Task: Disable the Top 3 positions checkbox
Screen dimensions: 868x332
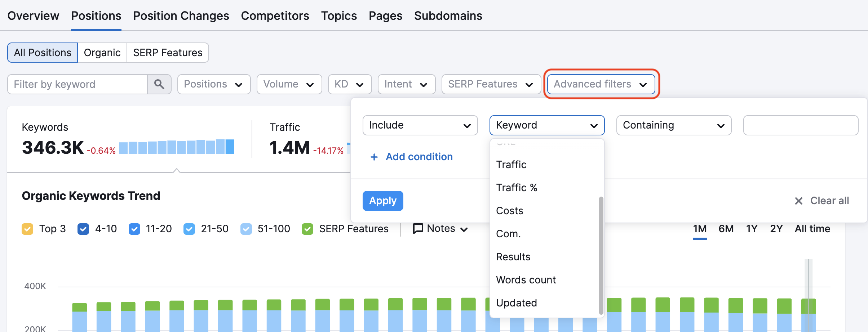Action: pyautogui.click(x=27, y=229)
